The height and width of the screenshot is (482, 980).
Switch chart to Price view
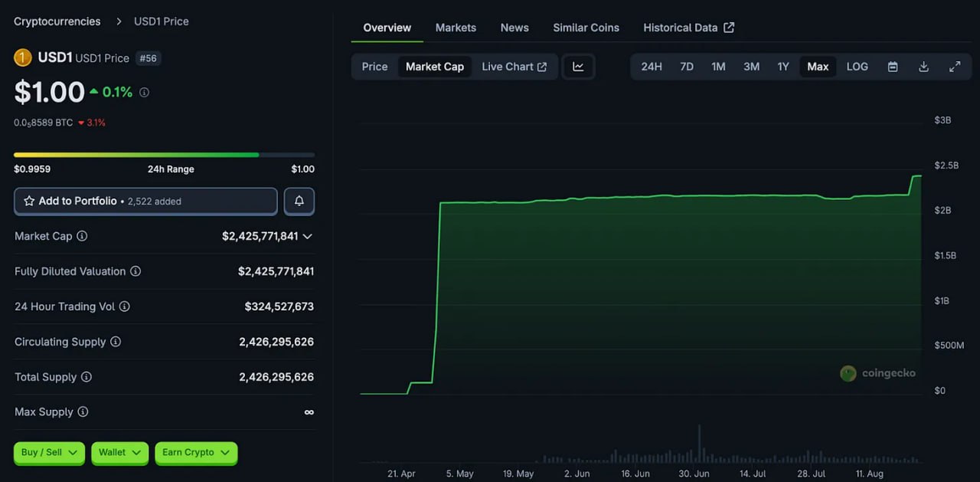pyautogui.click(x=374, y=67)
